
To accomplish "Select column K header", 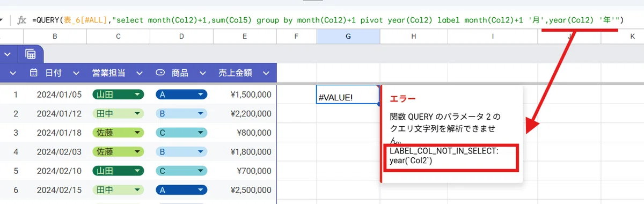I will pos(633,36).
